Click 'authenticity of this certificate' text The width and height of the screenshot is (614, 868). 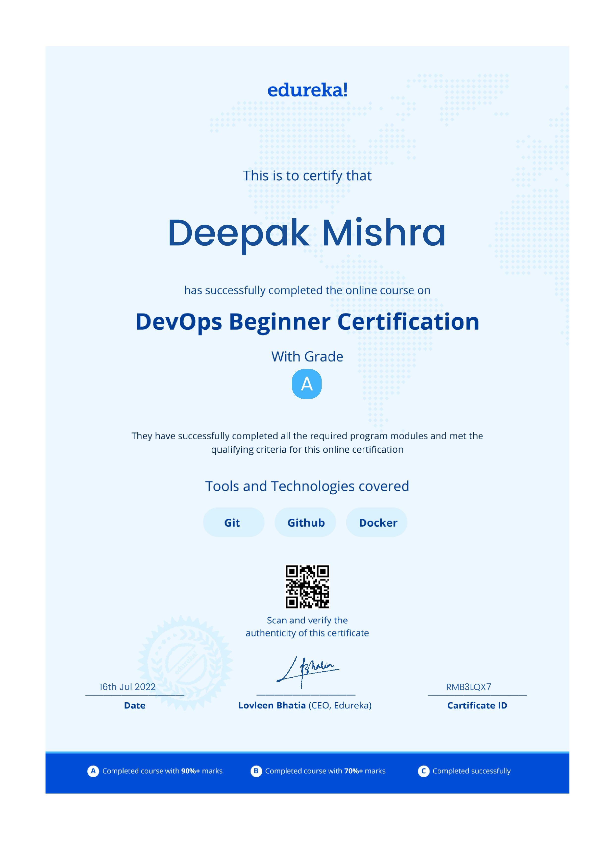click(307, 633)
